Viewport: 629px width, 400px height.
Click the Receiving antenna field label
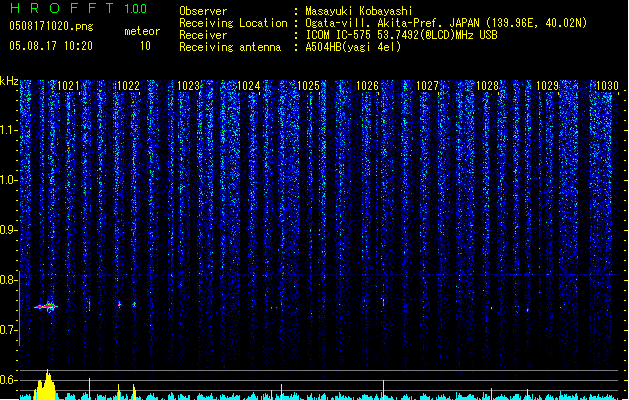(x=230, y=47)
